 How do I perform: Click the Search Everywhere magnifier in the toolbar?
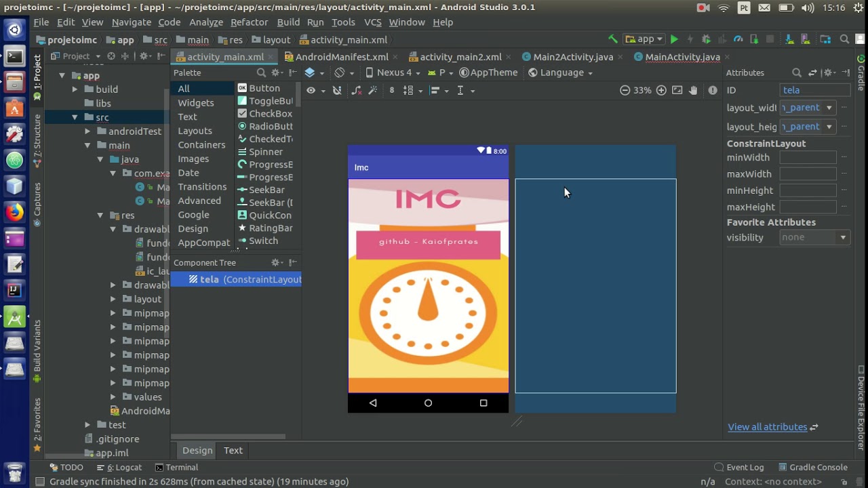(844, 39)
